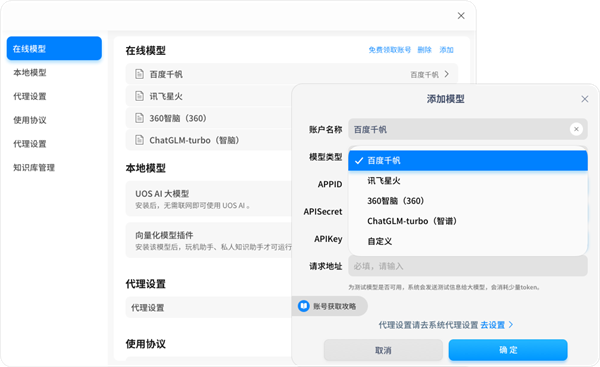Close the settings window behind the dialog
This screenshot has width=600, height=367.
461,16
